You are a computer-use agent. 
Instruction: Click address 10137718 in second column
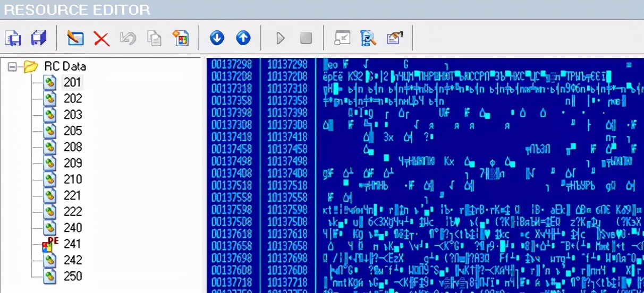[287, 283]
